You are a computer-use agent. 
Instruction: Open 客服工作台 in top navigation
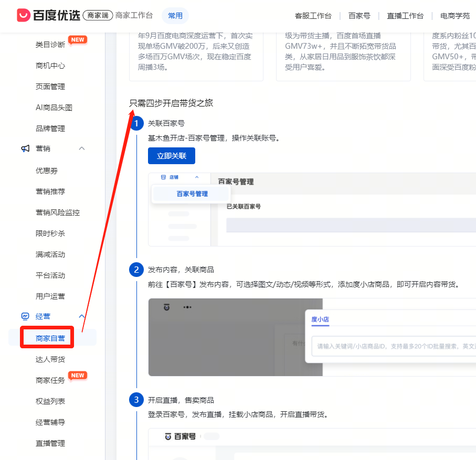[313, 16]
